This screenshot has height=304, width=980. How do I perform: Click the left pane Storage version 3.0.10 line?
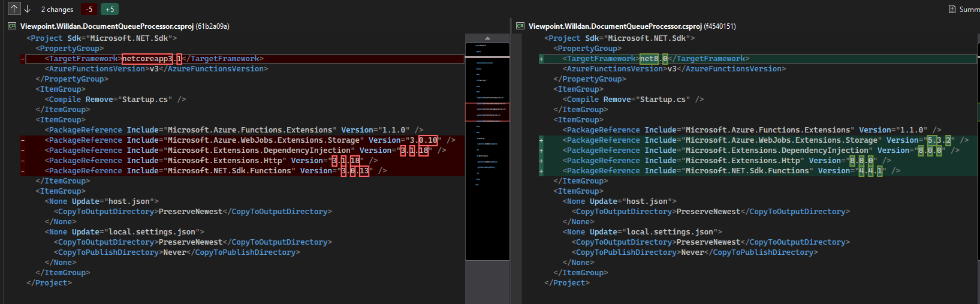coord(250,140)
